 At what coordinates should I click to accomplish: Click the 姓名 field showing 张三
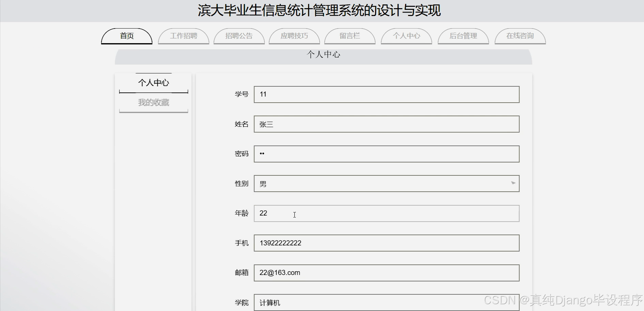pos(386,124)
